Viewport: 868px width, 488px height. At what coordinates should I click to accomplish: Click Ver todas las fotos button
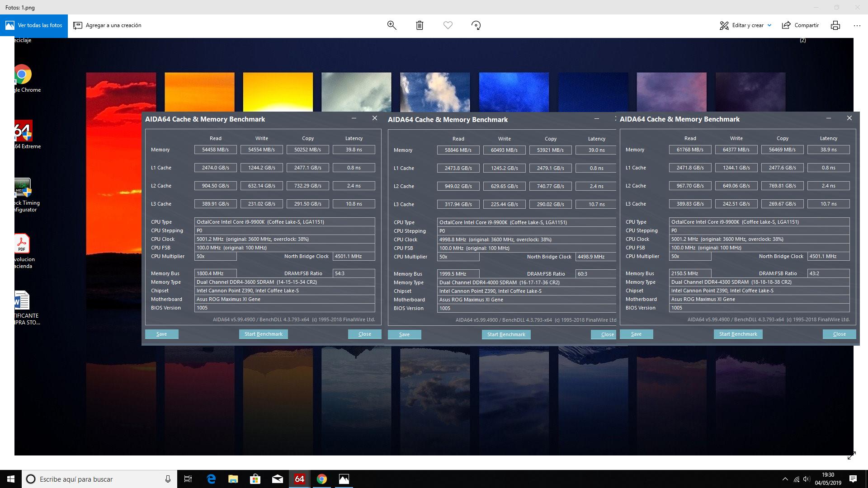tap(34, 25)
